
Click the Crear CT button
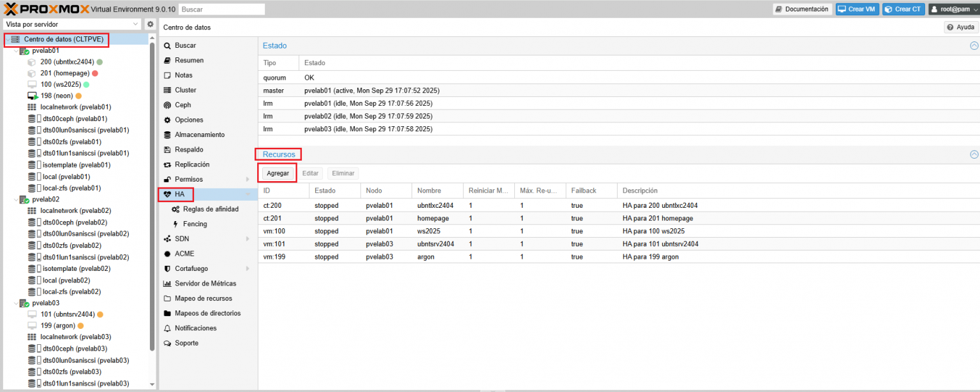click(x=903, y=9)
